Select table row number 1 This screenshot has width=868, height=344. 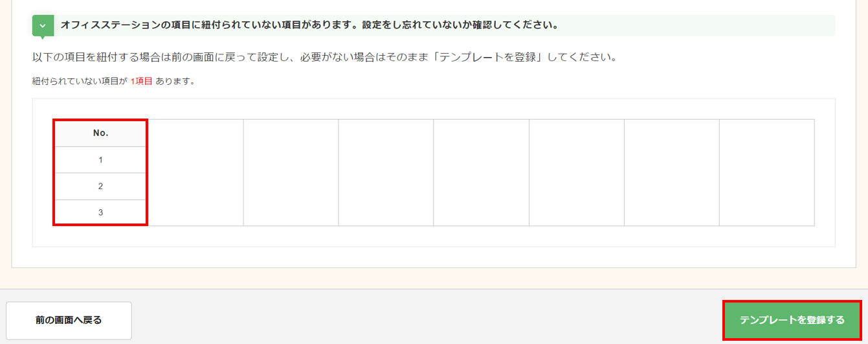click(100, 160)
